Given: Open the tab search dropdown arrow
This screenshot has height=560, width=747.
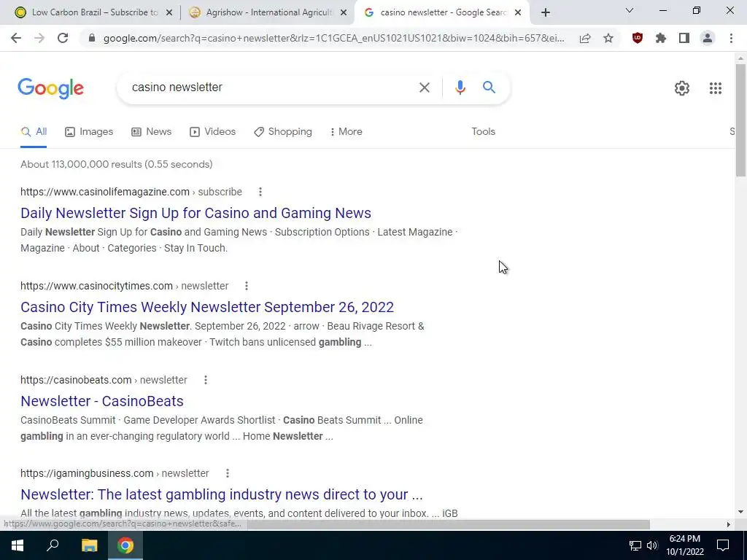Looking at the screenshot, I should (630, 10).
